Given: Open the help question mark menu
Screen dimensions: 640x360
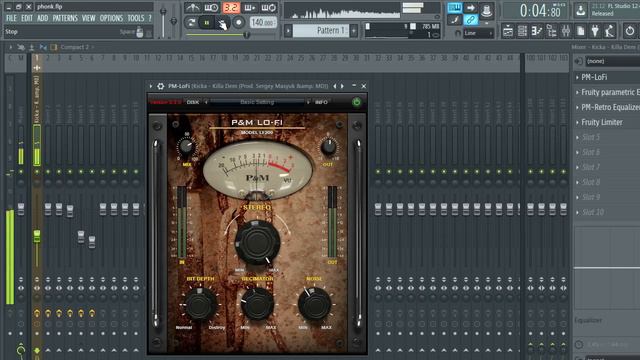Looking at the screenshot, I should coord(149,18).
